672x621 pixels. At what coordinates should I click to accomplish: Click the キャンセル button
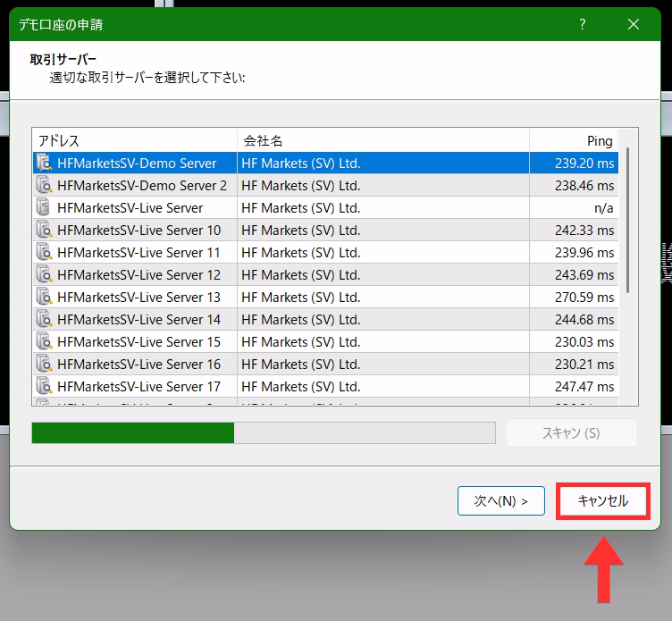point(603,500)
